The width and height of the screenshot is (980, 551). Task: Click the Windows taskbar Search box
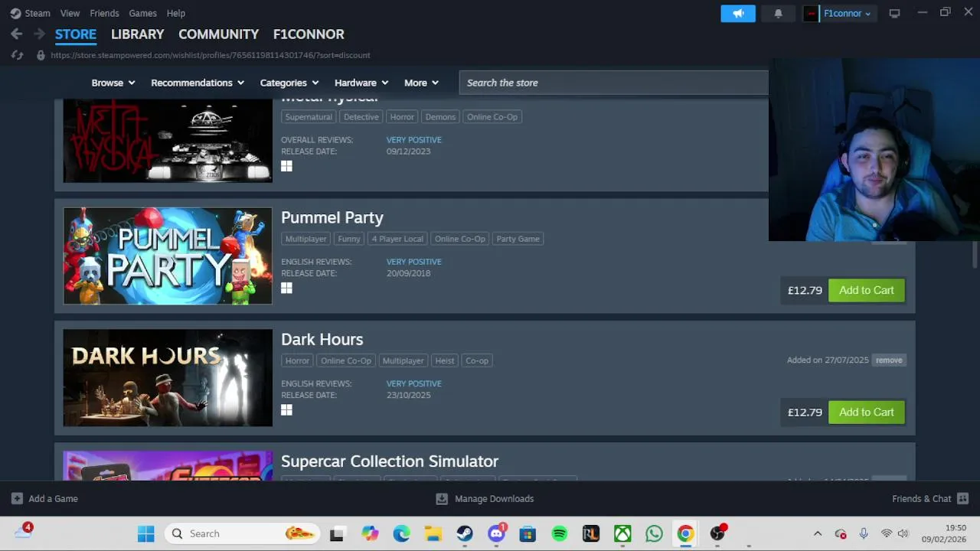tap(242, 533)
